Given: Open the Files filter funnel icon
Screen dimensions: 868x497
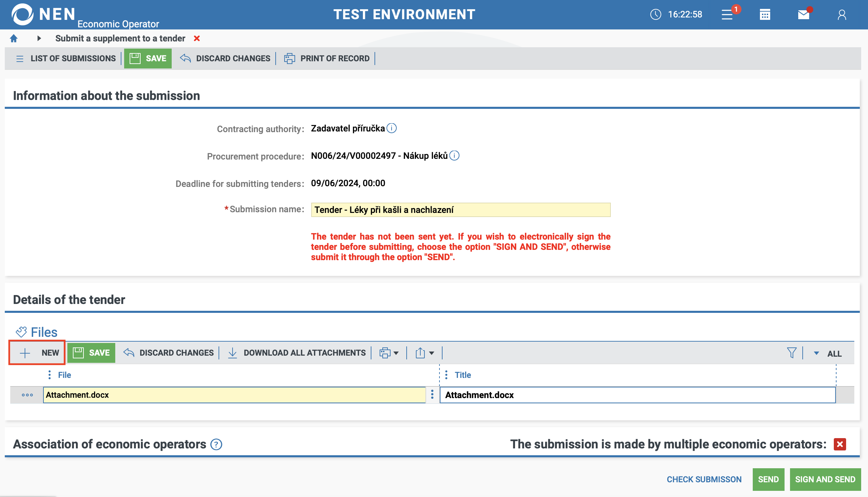Looking at the screenshot, I should 791,353.
